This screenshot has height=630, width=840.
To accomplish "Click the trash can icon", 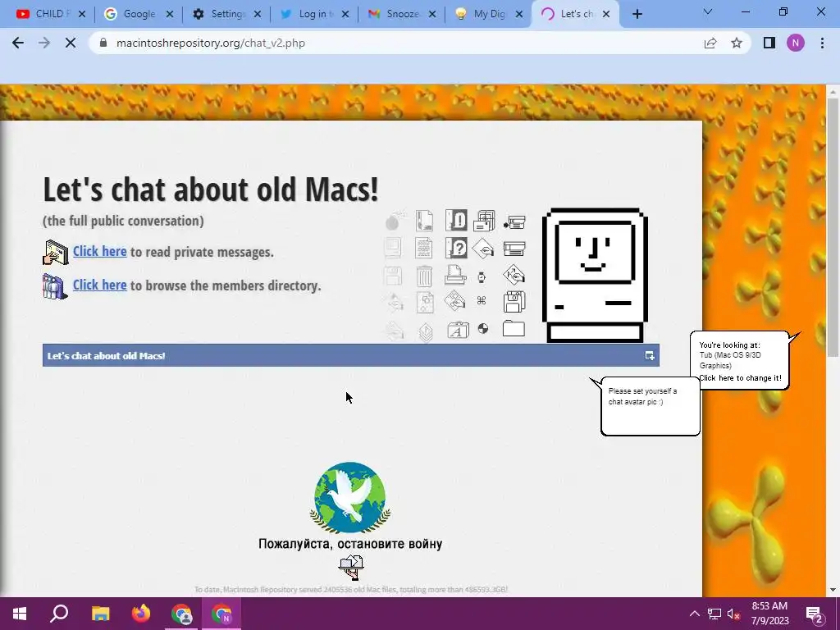I will 424,276.
